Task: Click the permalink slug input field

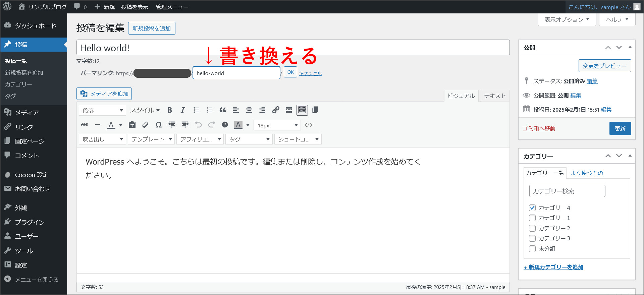Action: (x=236, y=73)
